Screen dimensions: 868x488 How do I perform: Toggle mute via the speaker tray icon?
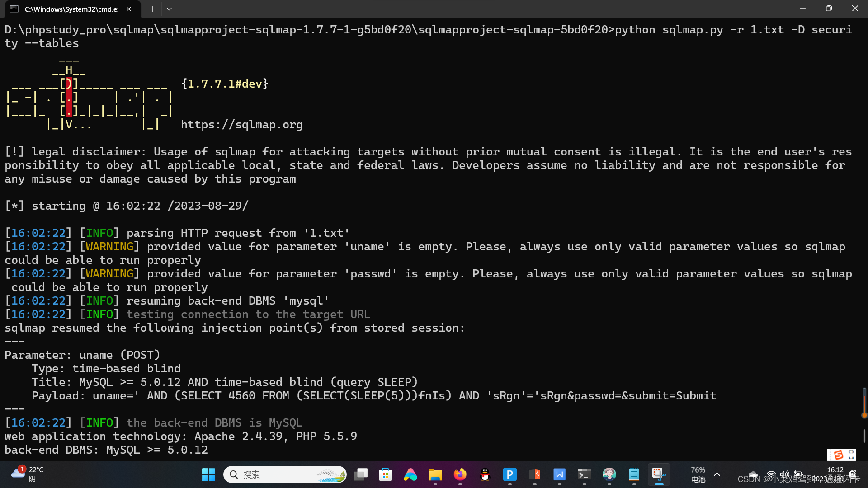point(784,475)
